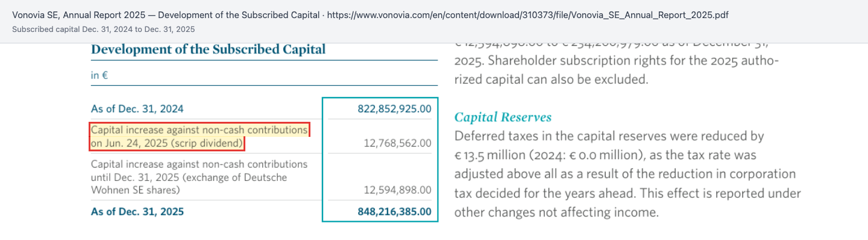Click 'rized capital can also be excluded' text

tap(551, 80)
